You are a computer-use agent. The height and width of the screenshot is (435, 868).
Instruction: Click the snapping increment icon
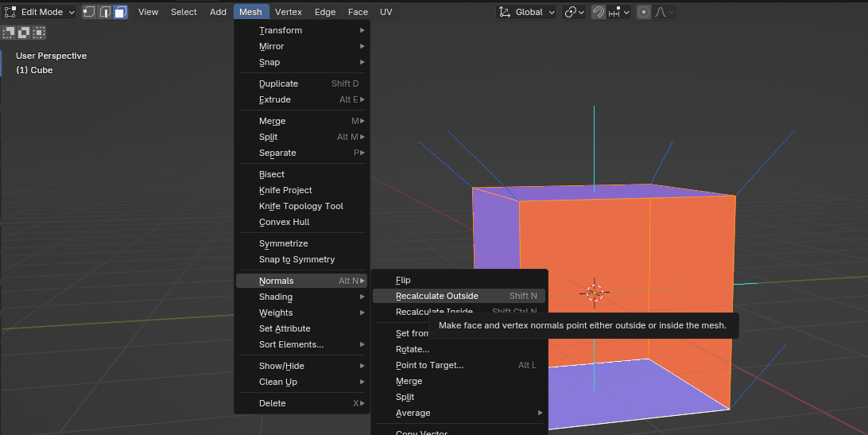pos(614,12)
